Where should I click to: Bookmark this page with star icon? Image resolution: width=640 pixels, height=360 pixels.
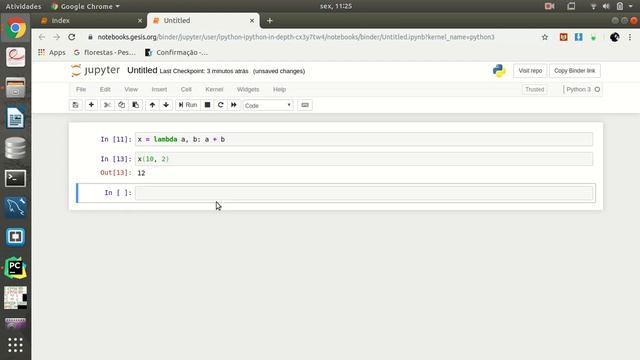tap(544, 37)
